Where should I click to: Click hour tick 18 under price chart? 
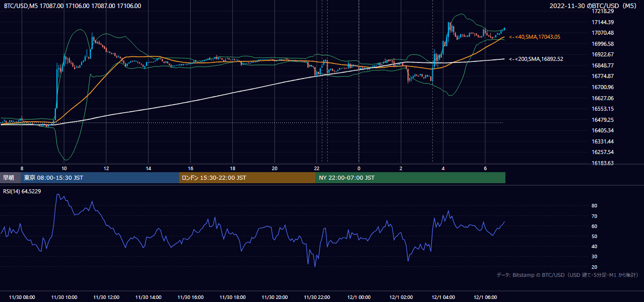tap(232, 168)
